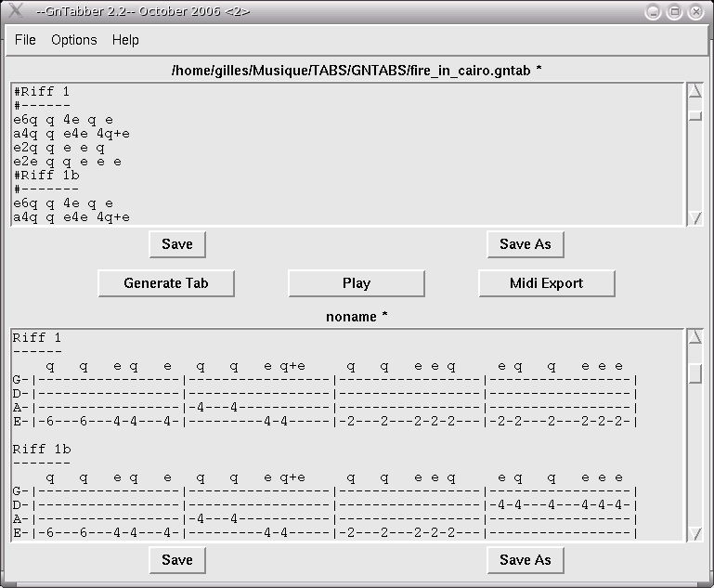Click the '#Riff 1' line in source editor
This screenshot has width=714, height=588.
tap(42, 92)
